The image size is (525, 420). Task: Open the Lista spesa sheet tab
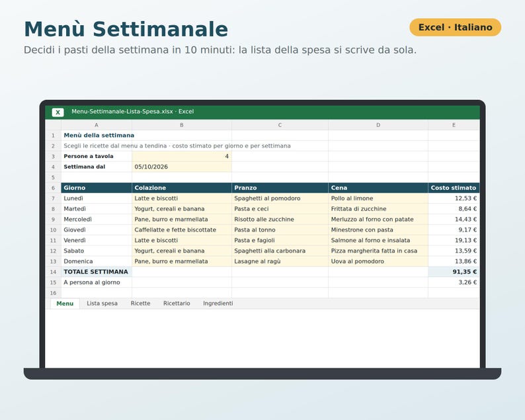[x=102, y=304]
